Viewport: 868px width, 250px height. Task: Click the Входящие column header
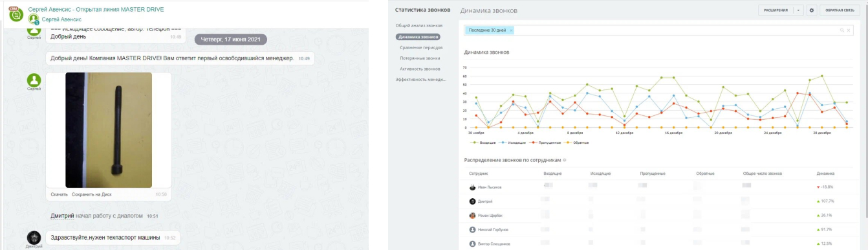pyautogui.click(x=552, y=174)
